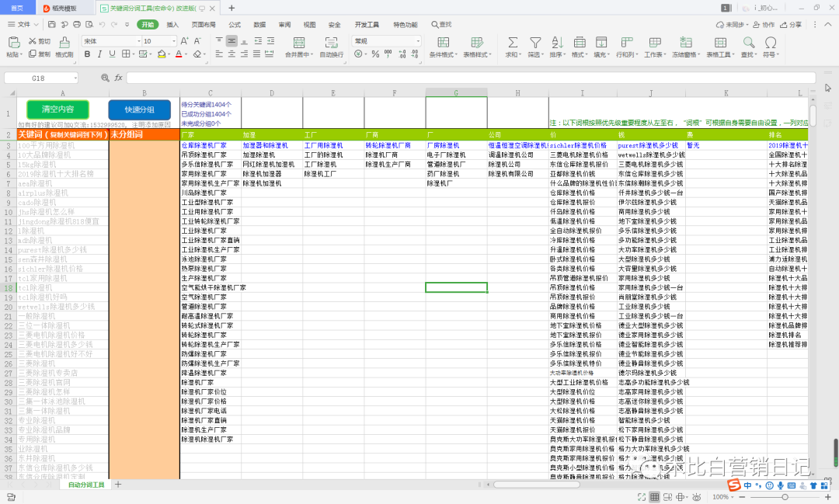The height and width of the screenshot is (504, 839).
Task: Click the 协作 Collaborate button
Action: click(764, 25)
